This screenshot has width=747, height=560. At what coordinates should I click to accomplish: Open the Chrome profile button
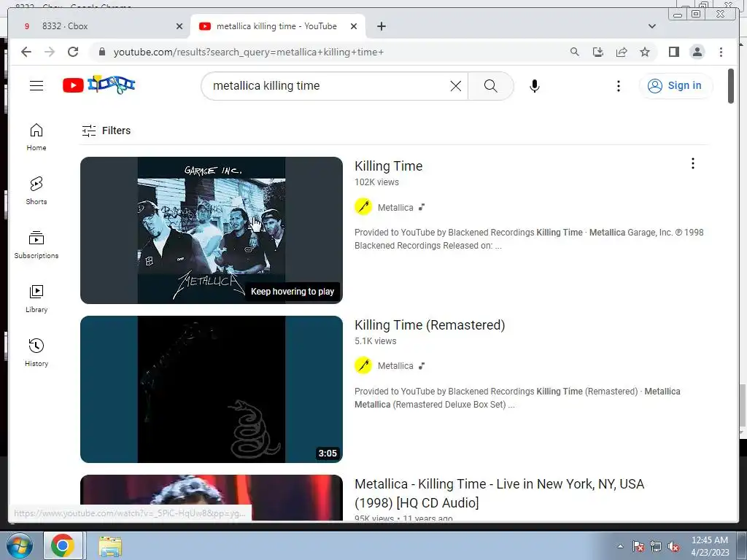click(x=697, y=52)
